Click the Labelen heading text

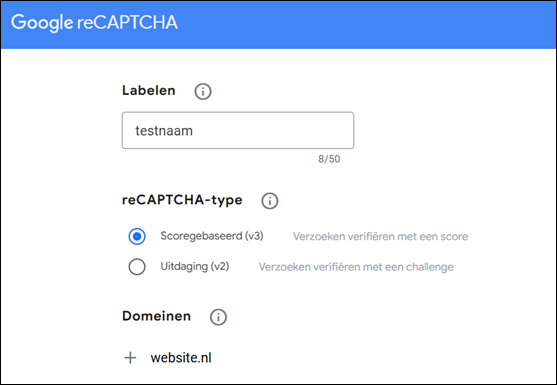pos(149,91)
